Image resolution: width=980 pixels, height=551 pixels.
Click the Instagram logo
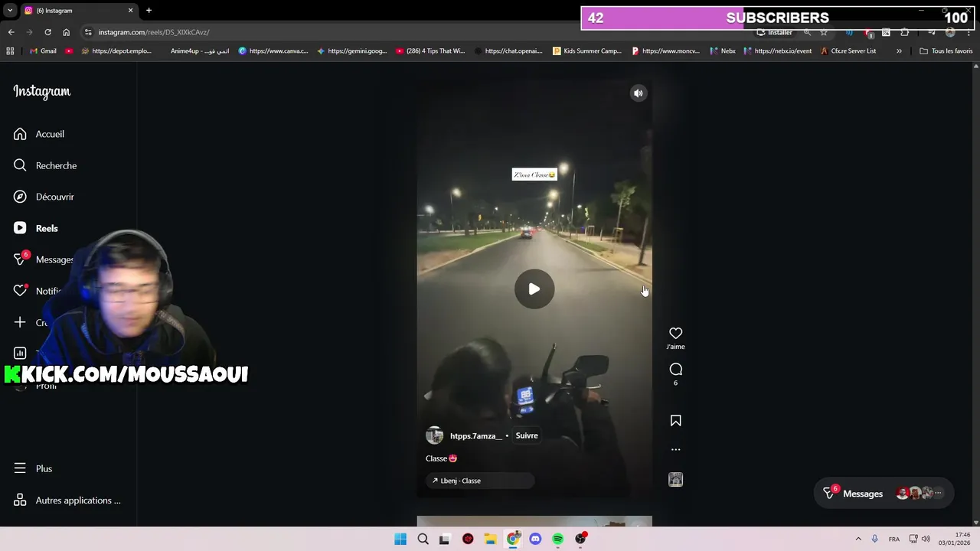pos(42,91)
